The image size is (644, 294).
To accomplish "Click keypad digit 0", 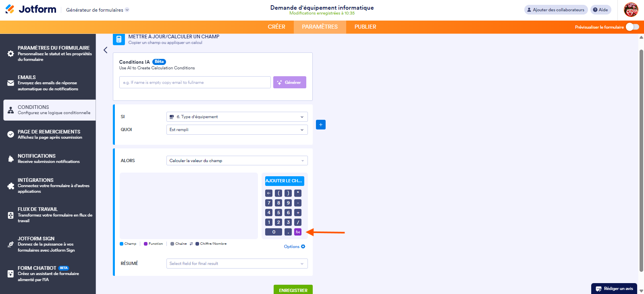I will click(274, 232).
